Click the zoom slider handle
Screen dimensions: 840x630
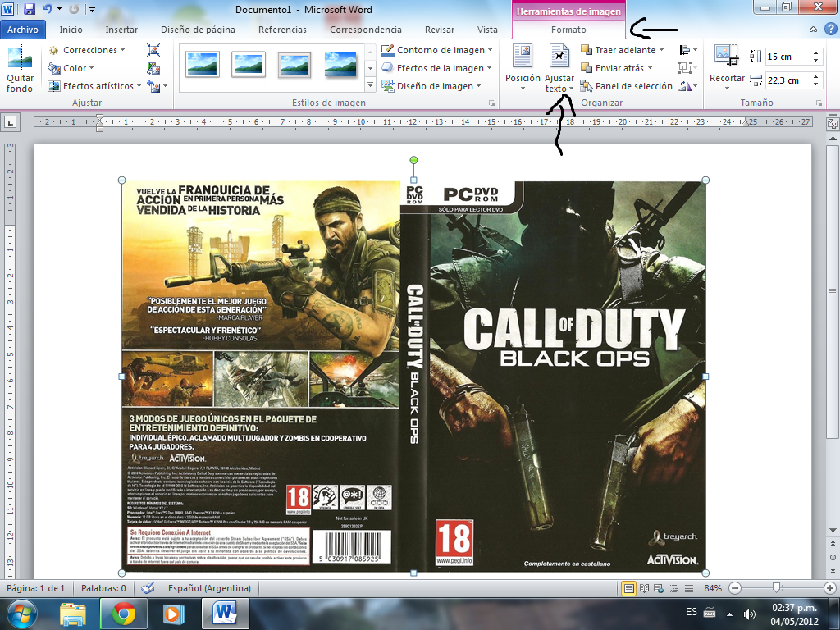tap(777, 588)
